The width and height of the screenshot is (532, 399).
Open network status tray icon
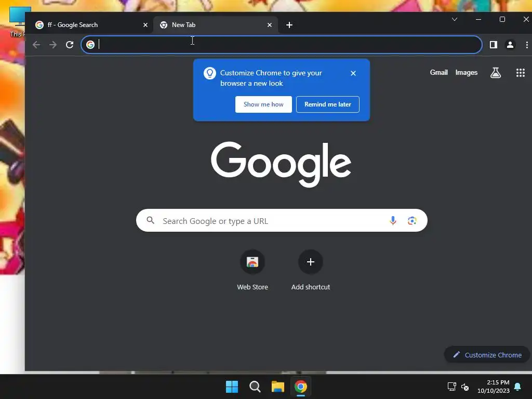[451, 387]
